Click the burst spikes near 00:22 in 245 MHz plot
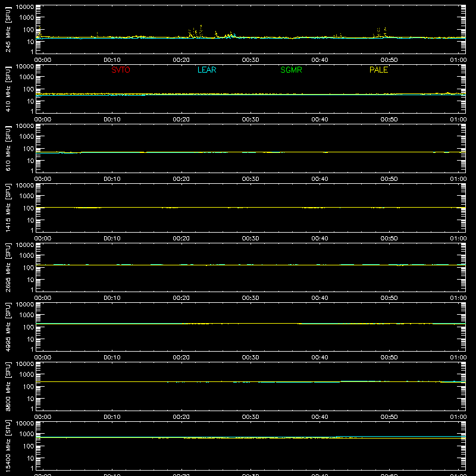This screenshot has height=476, width=476. coord(196,32)
